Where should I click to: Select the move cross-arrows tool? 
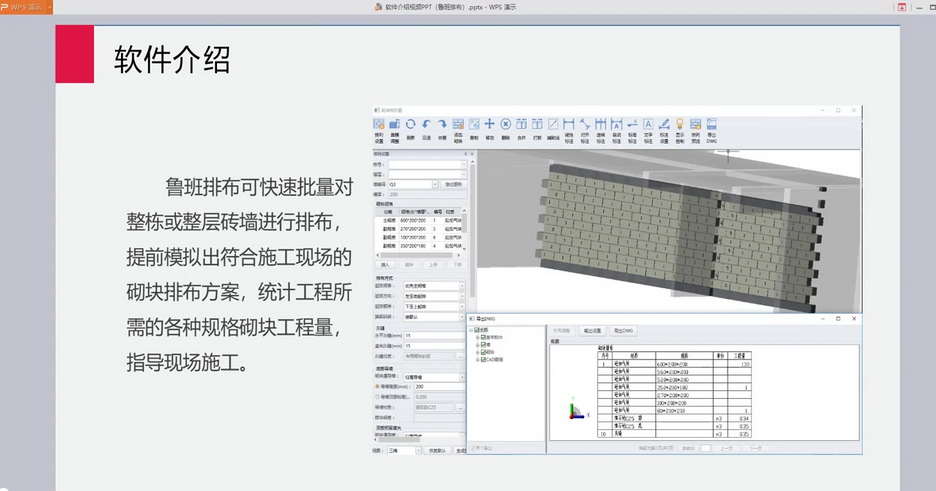[x=489, y=124]
